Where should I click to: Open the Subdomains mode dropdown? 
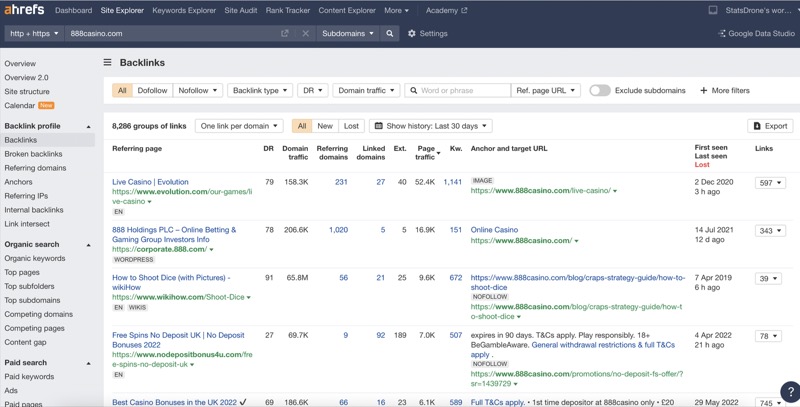point(348,33)
